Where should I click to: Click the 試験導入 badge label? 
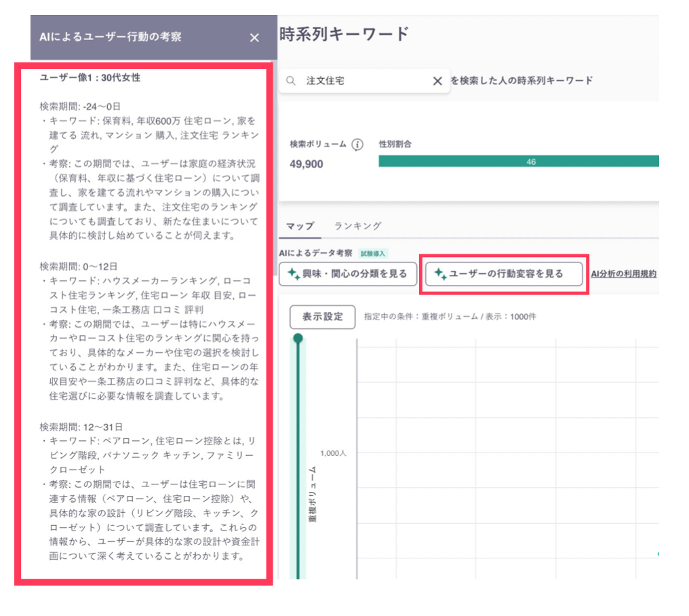pos(372,254)
